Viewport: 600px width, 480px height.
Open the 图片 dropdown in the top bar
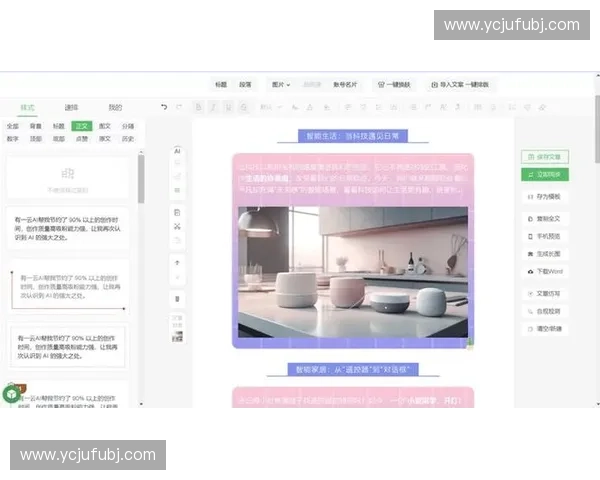coord(281,85)
